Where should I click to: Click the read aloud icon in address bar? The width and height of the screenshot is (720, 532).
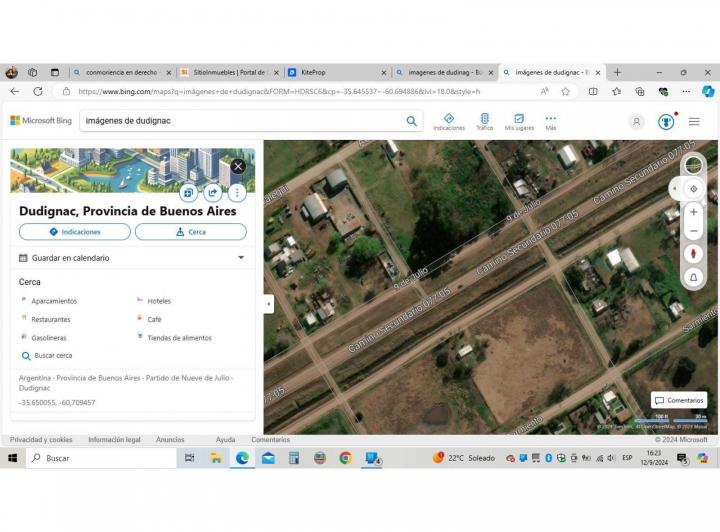[x=545, y=91]
